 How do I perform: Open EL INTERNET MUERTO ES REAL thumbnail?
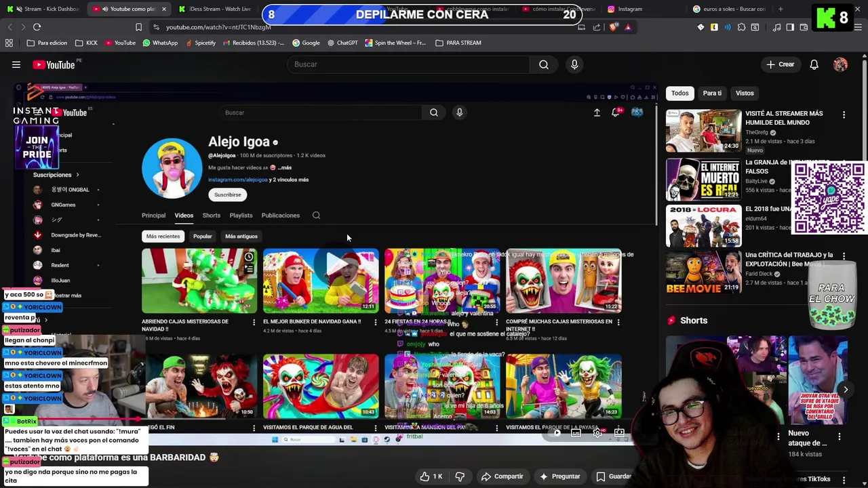(x=703, y=180)
